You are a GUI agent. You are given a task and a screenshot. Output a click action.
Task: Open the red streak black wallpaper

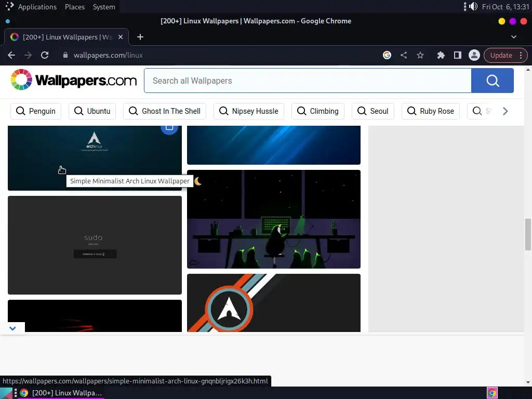[95, 315]
